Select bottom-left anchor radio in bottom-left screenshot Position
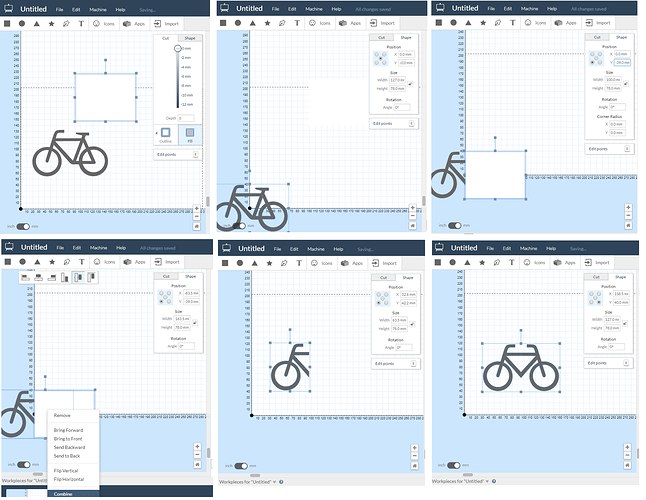The width and height of the screenshot is (646, 500). pyautogui.click(x=161, y=301)
